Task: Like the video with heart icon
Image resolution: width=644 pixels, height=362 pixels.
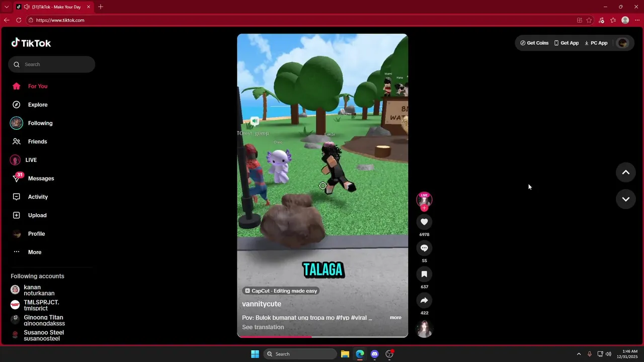Action: coord(424,222)
